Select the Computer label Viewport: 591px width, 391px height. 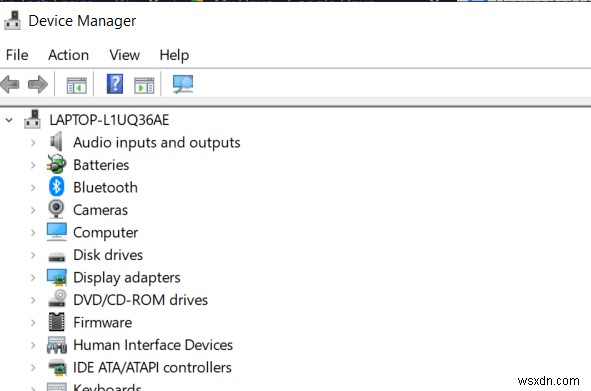(106, 233)
